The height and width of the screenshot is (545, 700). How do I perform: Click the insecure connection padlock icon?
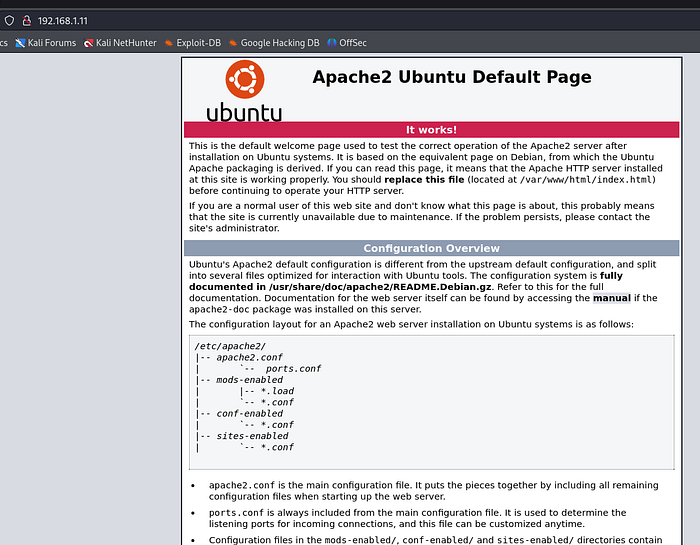click(x=28, y=20)
